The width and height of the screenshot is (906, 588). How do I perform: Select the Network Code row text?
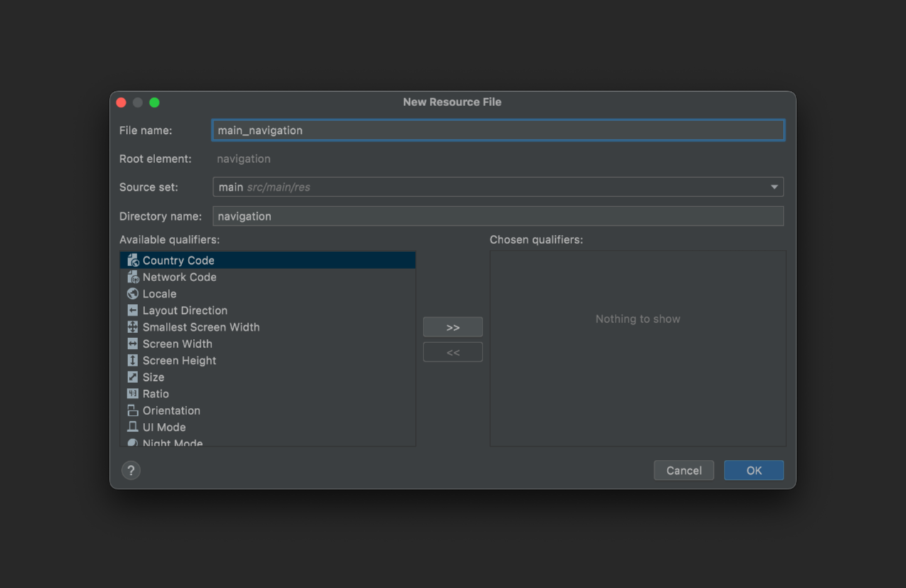pyautogui.click(x=179, y=277)
